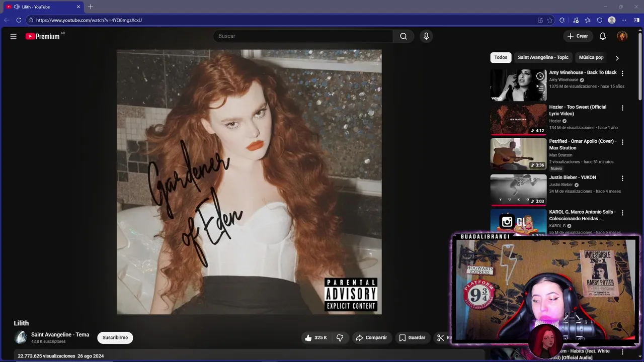Click the Max Stratton channel name
The image size is (644, 362).
click(560, 155)
